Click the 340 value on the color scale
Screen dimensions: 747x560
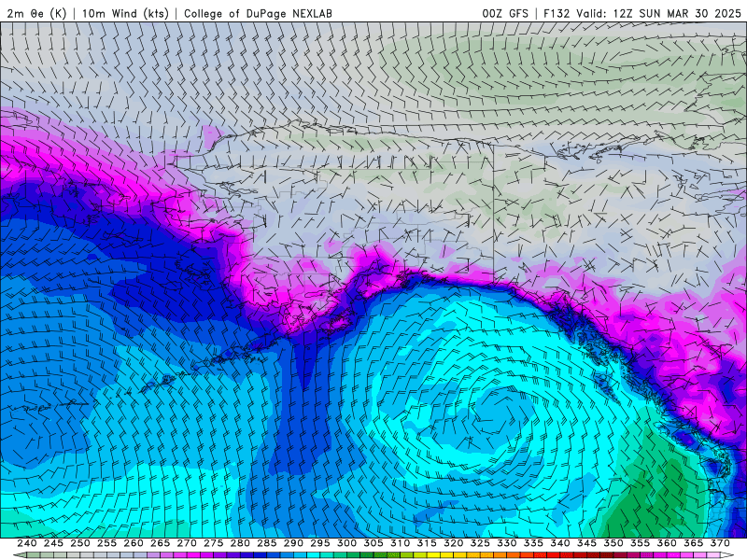(x=560, y=543)
